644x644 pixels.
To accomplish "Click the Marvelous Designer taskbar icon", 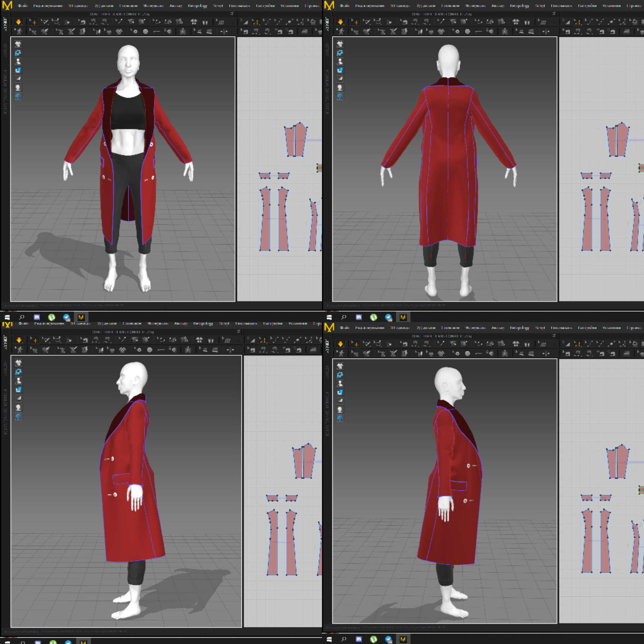I will tap(80, 317).
